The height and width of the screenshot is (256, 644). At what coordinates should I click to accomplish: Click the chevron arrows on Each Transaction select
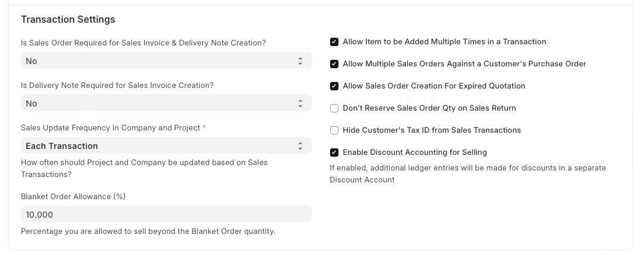tap(300, 146)
